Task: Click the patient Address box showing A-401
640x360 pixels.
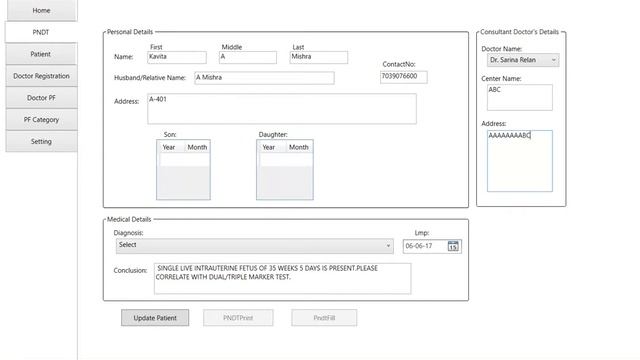Action: click(282, 109)
